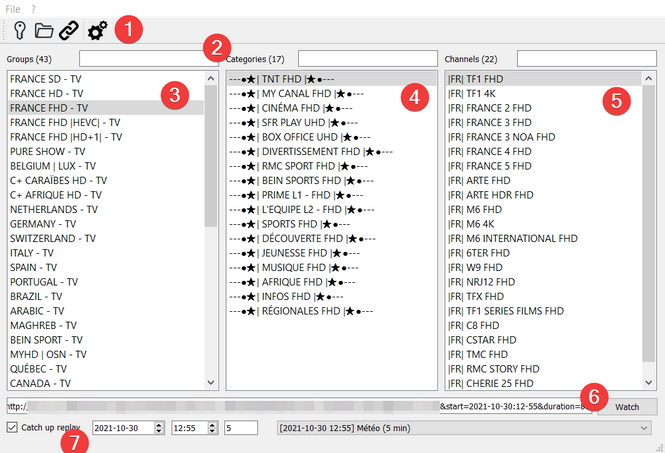Click the Groups filter input field
Image resolution: width=665 pixels, height=453 pixels.
click(x=148, y=59)
